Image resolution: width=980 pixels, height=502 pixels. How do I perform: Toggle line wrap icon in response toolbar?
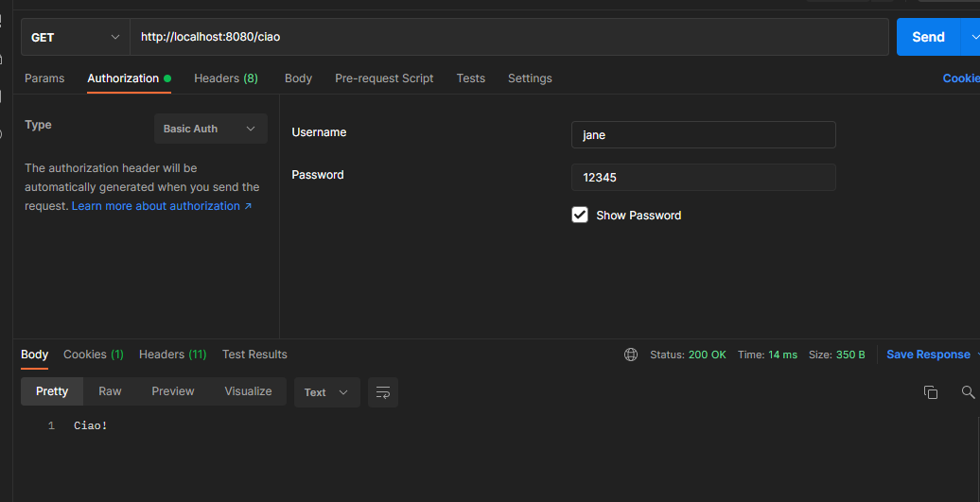[382, 392]
